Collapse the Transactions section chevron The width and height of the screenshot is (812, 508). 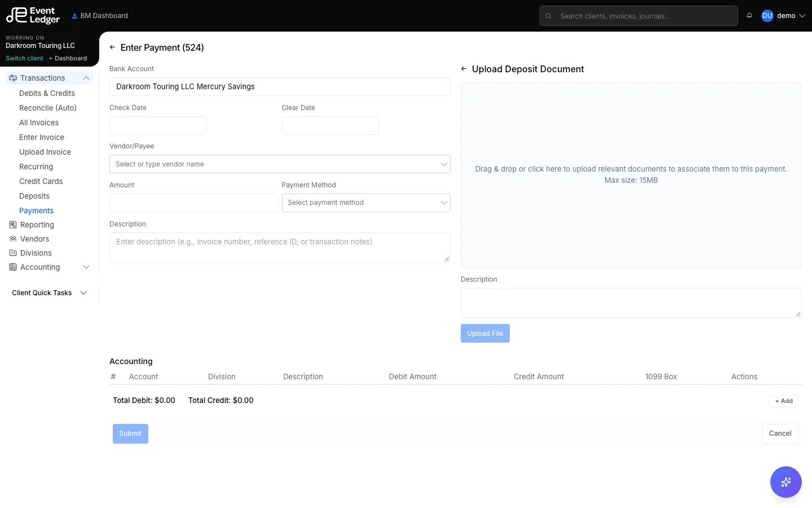pos(86,78)
